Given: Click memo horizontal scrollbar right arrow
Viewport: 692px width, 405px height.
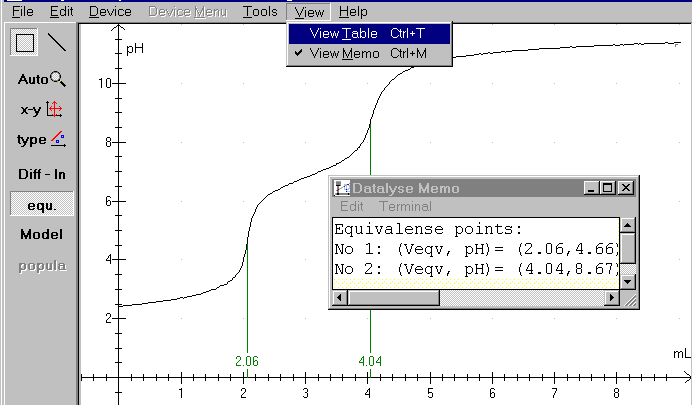Looking at the screenshot, I should [612, 298].
